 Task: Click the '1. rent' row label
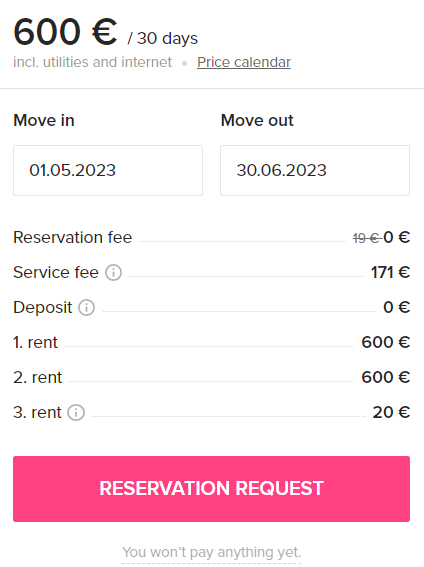point(35,342)
